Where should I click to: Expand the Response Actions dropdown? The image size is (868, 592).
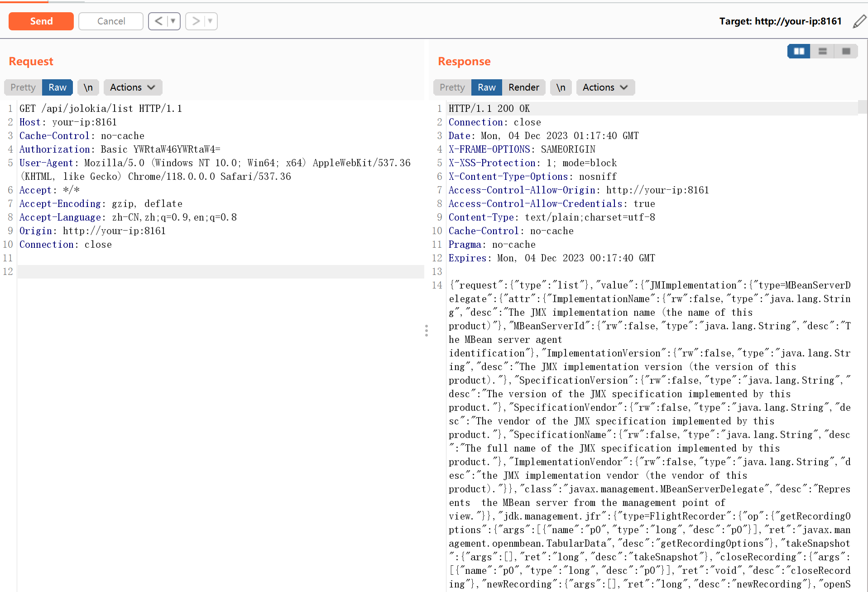(605, 87)
